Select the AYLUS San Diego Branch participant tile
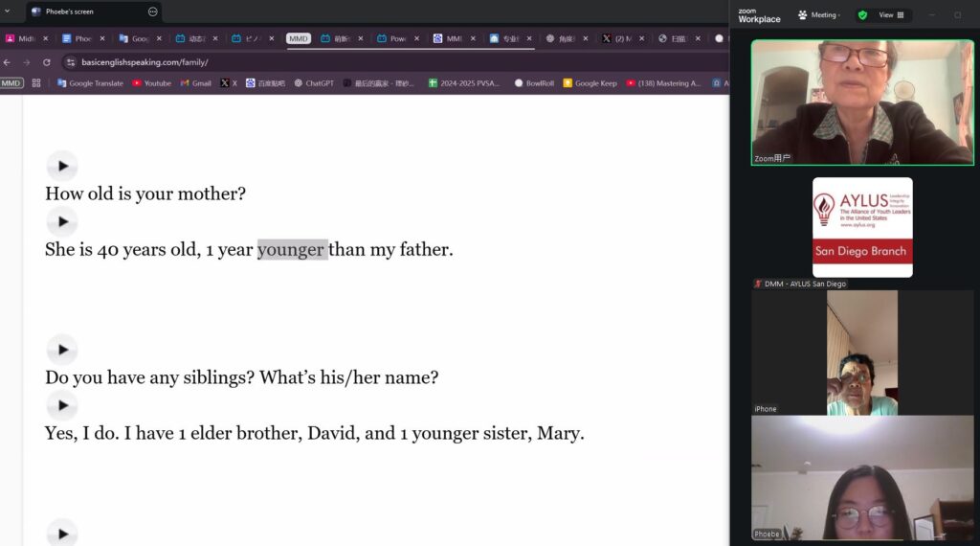Viewport: 980px width, 546px height. [862, 228]
